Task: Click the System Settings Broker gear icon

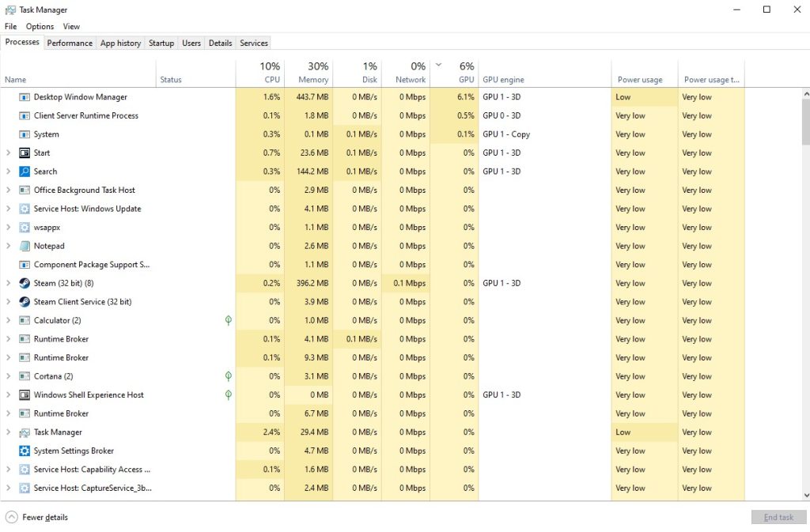Action: point(25,451)
